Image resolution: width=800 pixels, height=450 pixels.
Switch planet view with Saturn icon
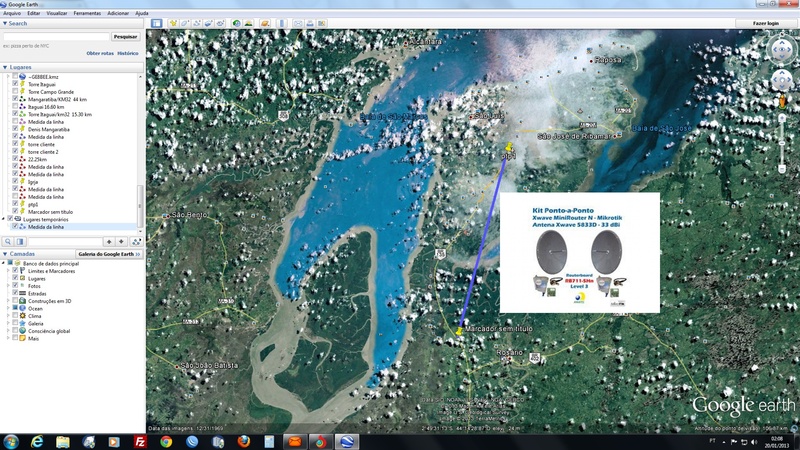[264, 23]
